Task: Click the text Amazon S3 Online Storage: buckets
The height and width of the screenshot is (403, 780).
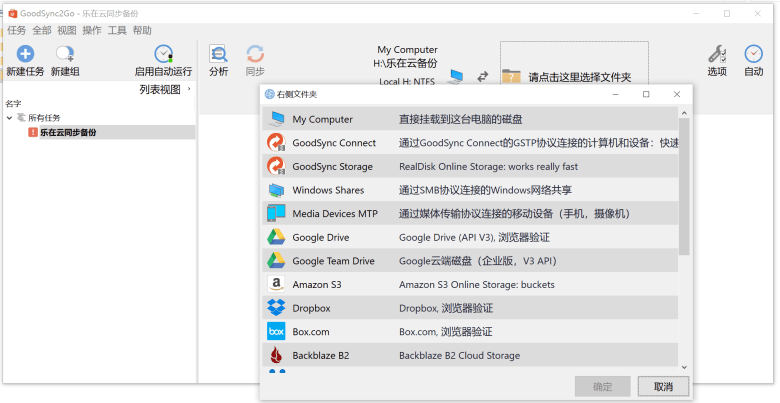Action: pos(477,285)
